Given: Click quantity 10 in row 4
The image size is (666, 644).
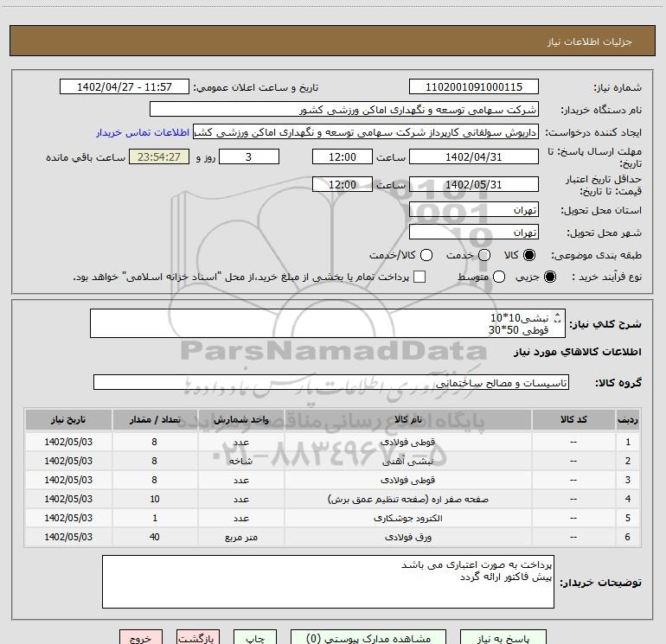Looking at the screenshot, I should click(x=155, y=499).
